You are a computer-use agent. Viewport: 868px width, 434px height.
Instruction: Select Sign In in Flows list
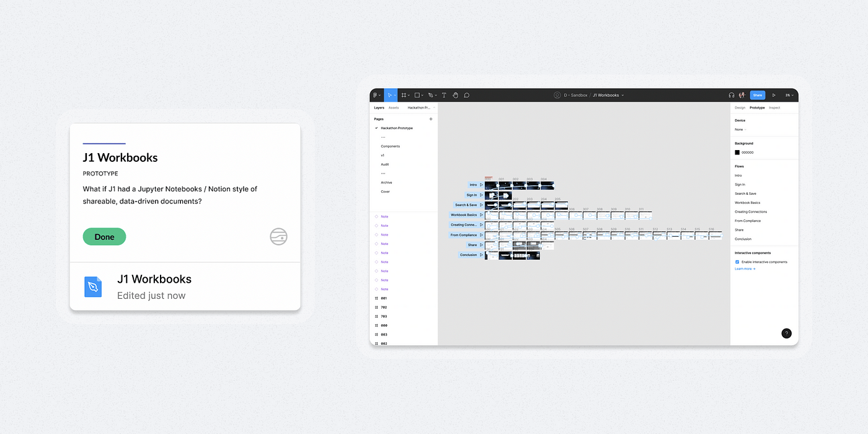pyautogui.click(x=740, y=185)
